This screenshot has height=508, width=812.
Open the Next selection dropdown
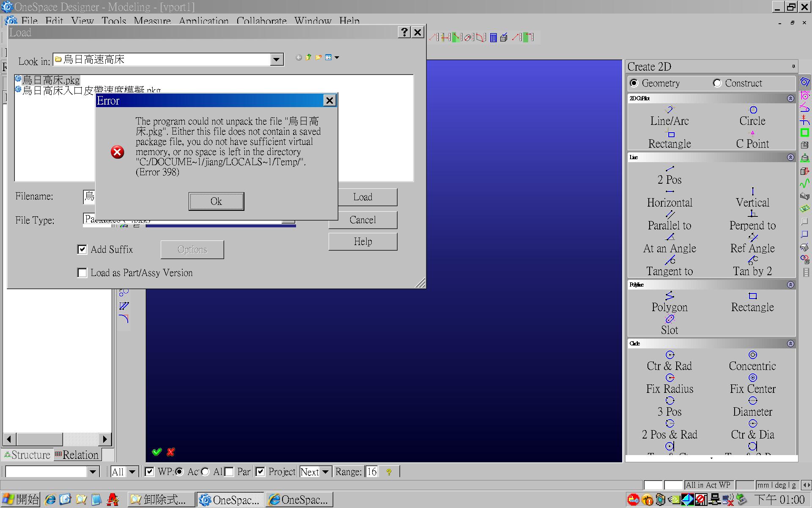[x=325, y=472]
